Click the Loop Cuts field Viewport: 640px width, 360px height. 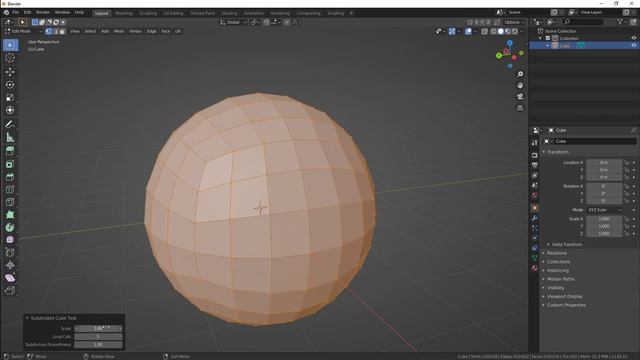click(98, 337)
